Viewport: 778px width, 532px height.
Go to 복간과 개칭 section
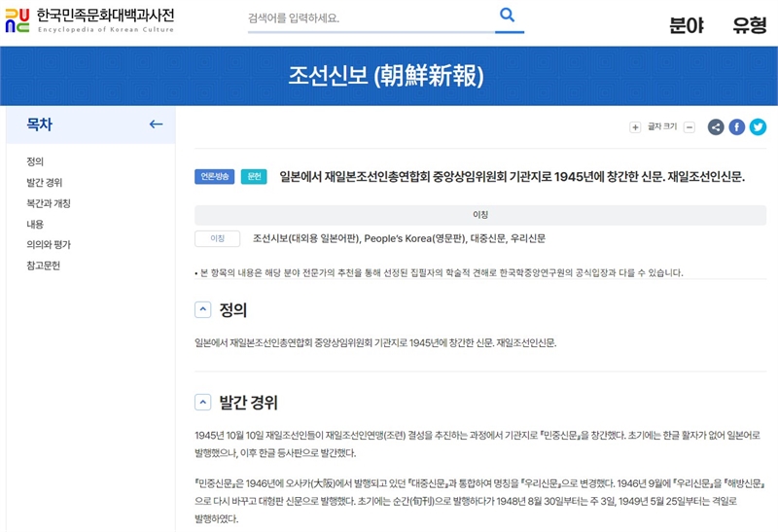[49, 203]
